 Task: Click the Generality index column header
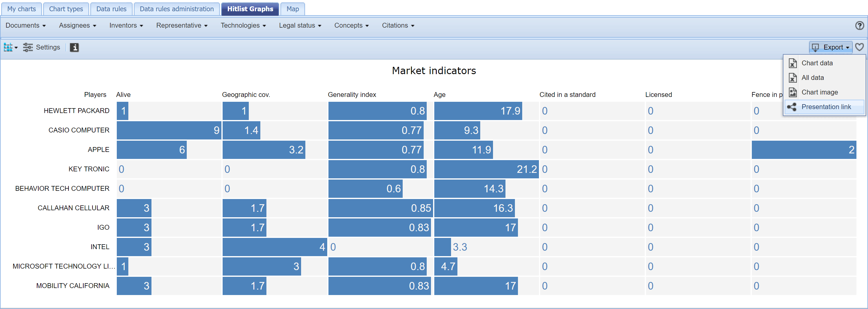pos(352,95)
